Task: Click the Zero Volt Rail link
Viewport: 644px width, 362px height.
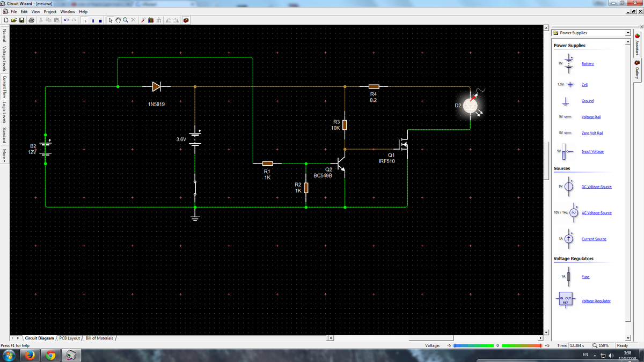Action: [x=592, y=133]
